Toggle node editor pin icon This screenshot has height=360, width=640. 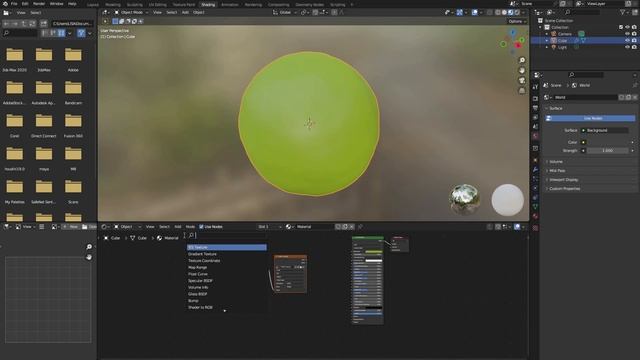360,227
